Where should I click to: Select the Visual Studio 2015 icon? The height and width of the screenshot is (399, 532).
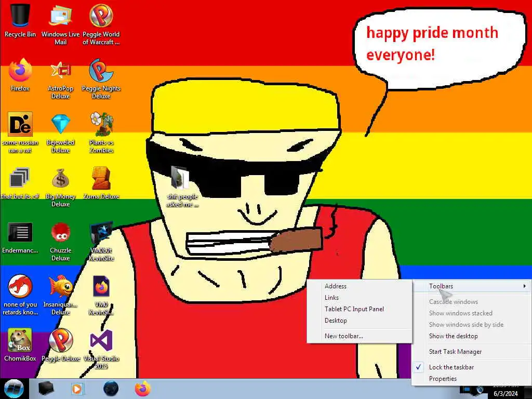pos(101,349)
